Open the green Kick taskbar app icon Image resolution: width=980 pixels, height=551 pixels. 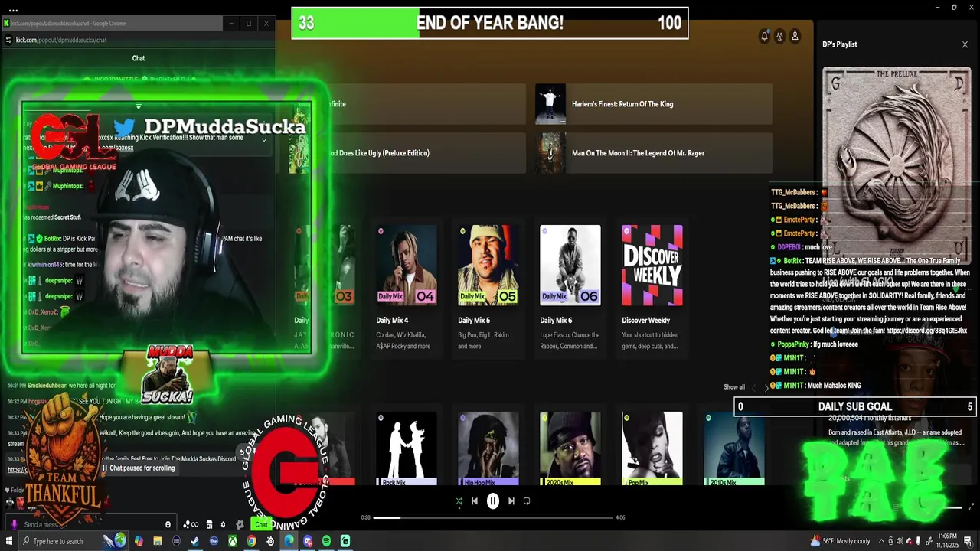point(345,541)
